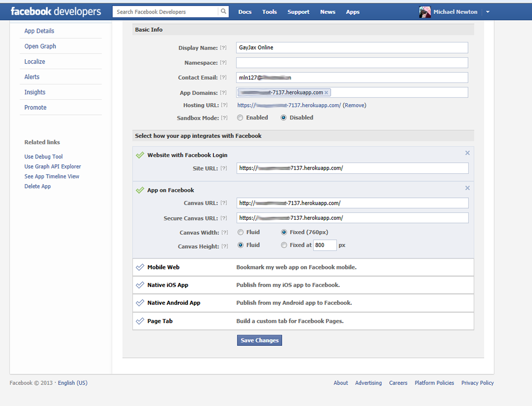Open the Use Graph API Explorer link
This screenshot has width=532, height=406.
pos(53,167)
